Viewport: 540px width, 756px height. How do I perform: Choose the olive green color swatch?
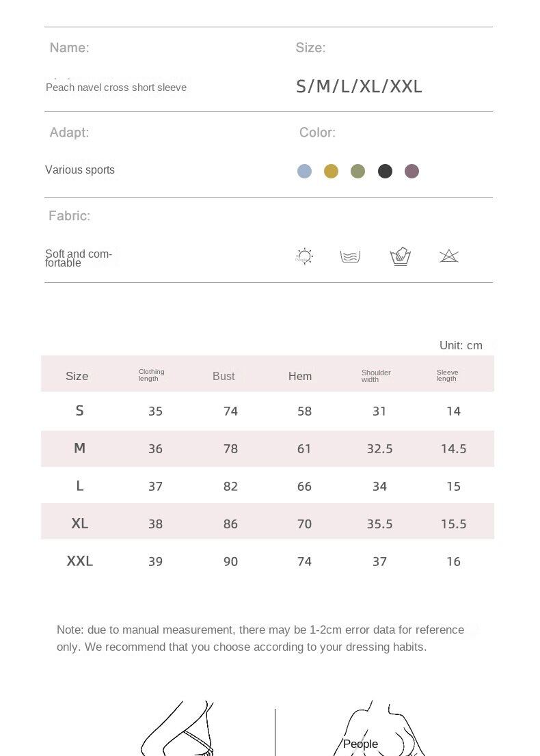(x=357, y=171)
